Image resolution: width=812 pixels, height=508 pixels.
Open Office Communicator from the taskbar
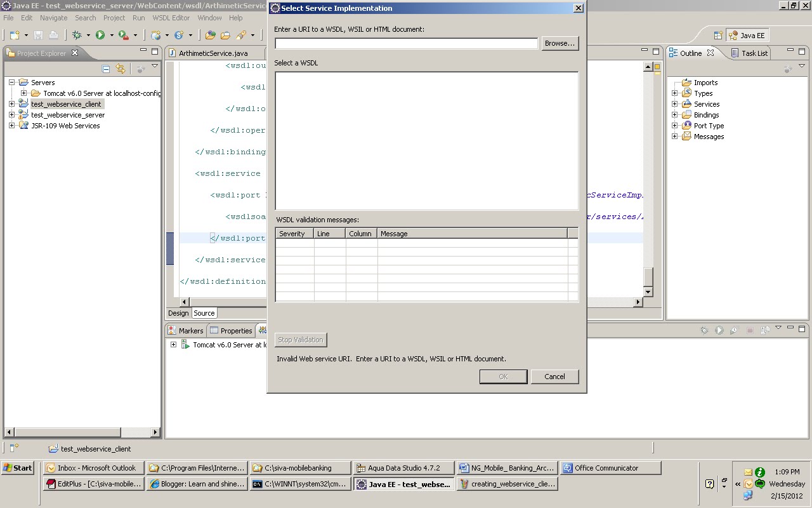[610, 468]
